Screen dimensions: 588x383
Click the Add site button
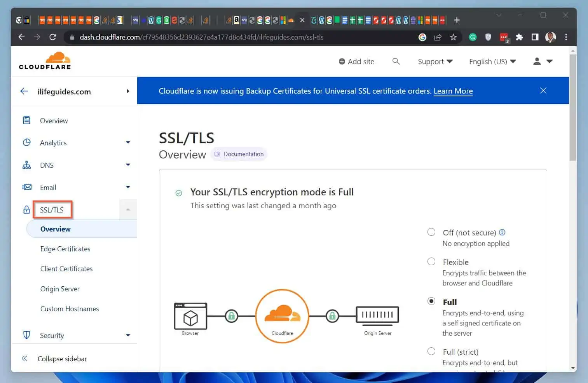[x=356, y=61]
